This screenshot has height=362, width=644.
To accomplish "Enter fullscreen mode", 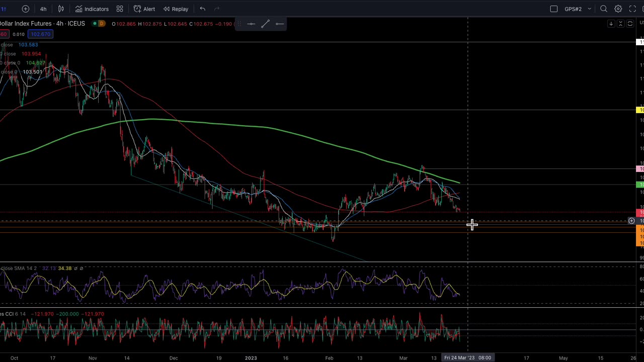I will coord(632,9).
